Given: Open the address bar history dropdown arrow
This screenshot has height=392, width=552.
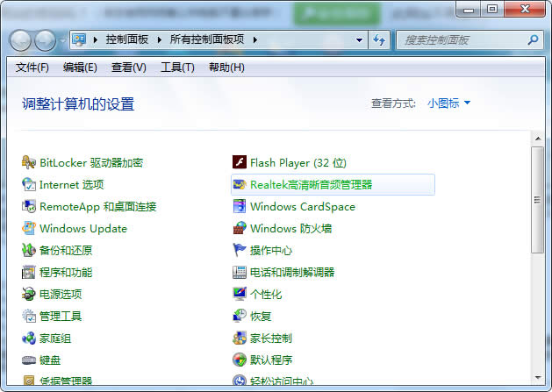Looking at the screenshot, I should [360, 40].
